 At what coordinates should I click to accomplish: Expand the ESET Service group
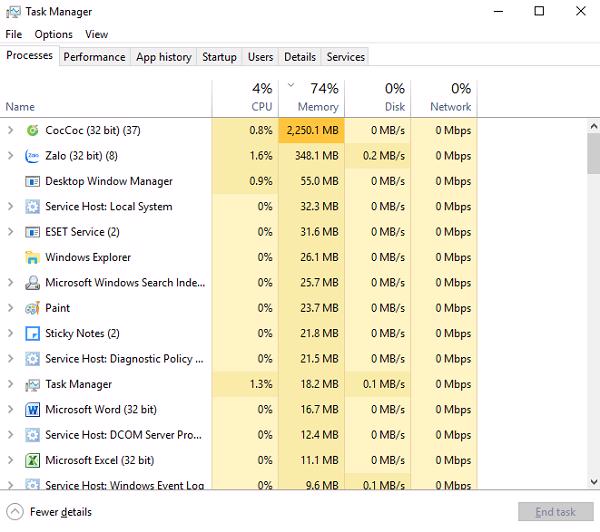point(10,232)
